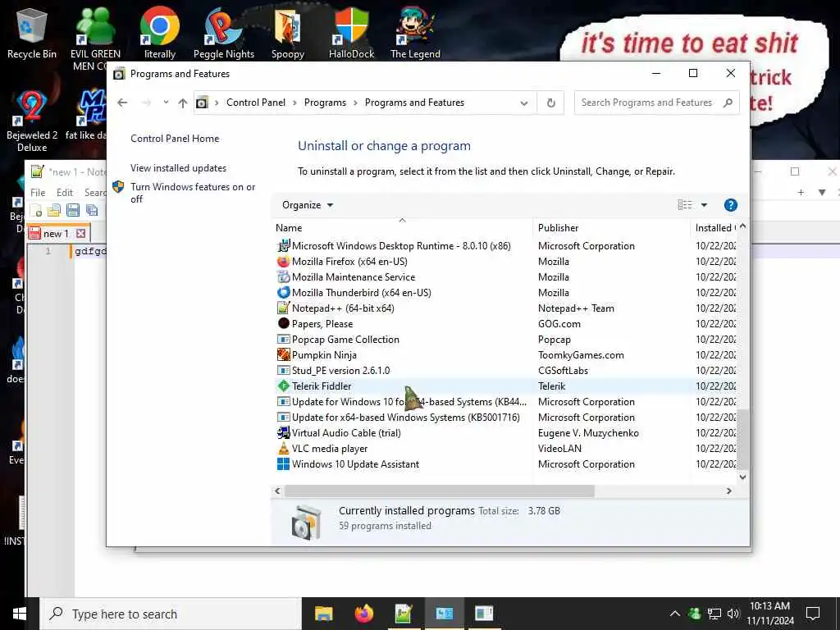Click the Pumpkin Ninja icon in list
The height and width of the screenshot is (630, 840).
click(x=283, y=354)
